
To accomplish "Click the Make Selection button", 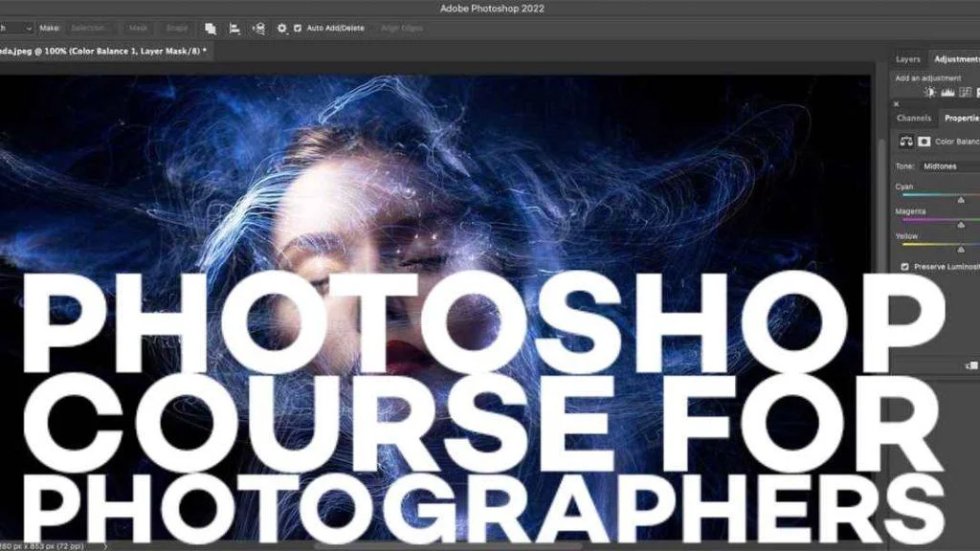I will click(89, 29).
